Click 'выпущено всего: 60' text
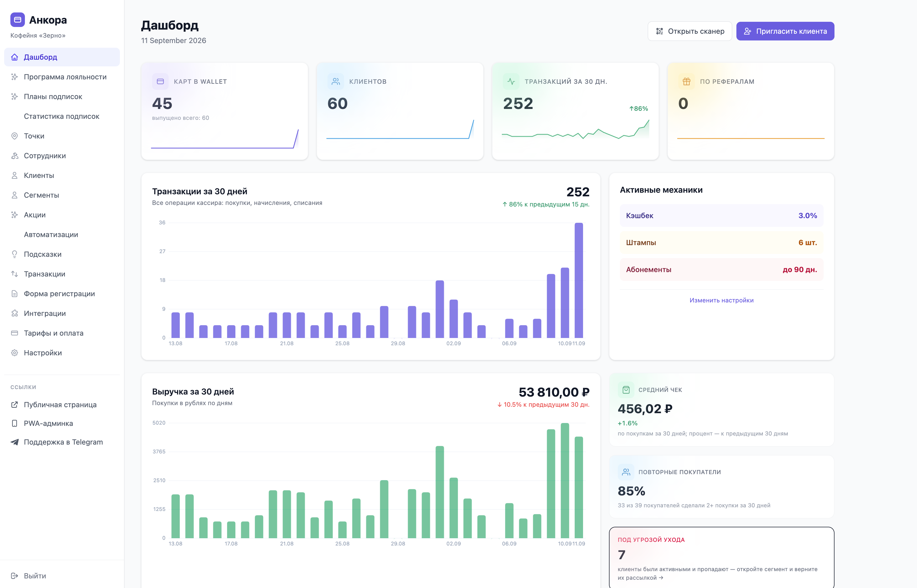This screenshot has height=588, width=917. click(181, 118)
